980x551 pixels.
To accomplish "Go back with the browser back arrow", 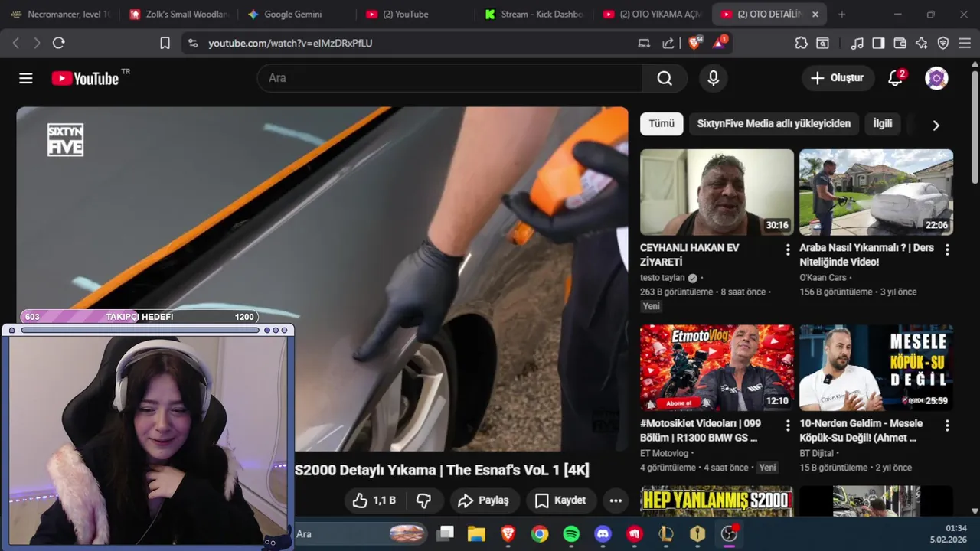I will [16, 44].
